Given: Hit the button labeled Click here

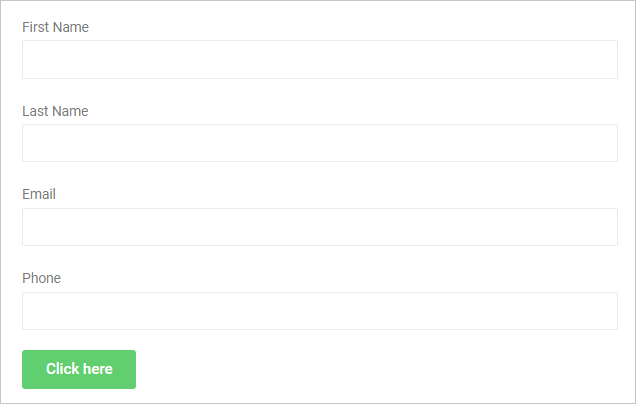Looking at the screenshot, I should [x=79, y=369].
